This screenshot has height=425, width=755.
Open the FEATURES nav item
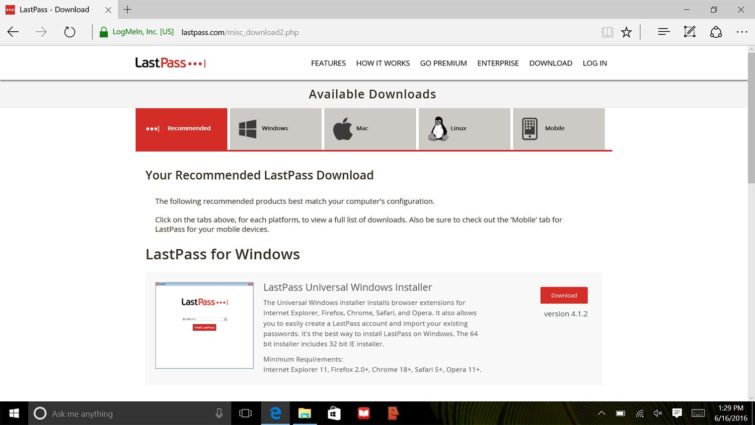[328, 63]
